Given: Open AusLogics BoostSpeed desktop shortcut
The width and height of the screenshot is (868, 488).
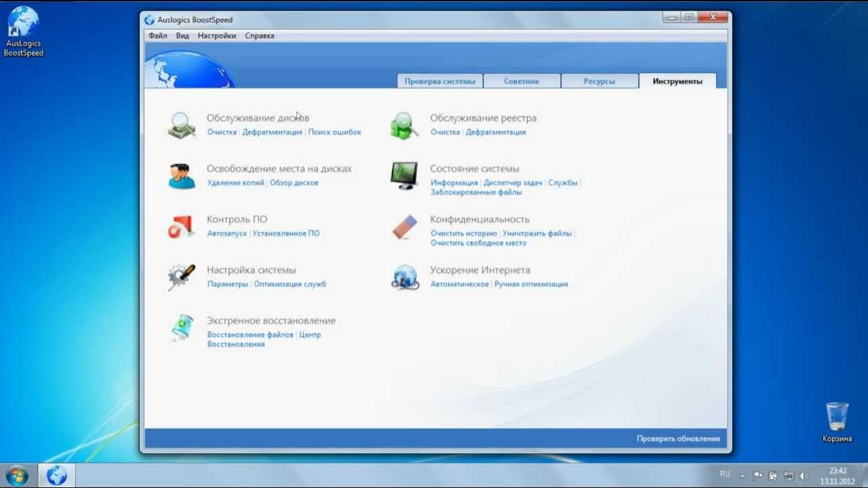Looking at the screenshot, I should coord(23,31).
